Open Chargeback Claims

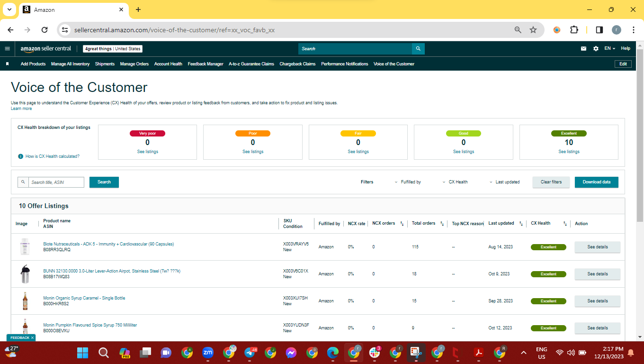click(297, 64)
